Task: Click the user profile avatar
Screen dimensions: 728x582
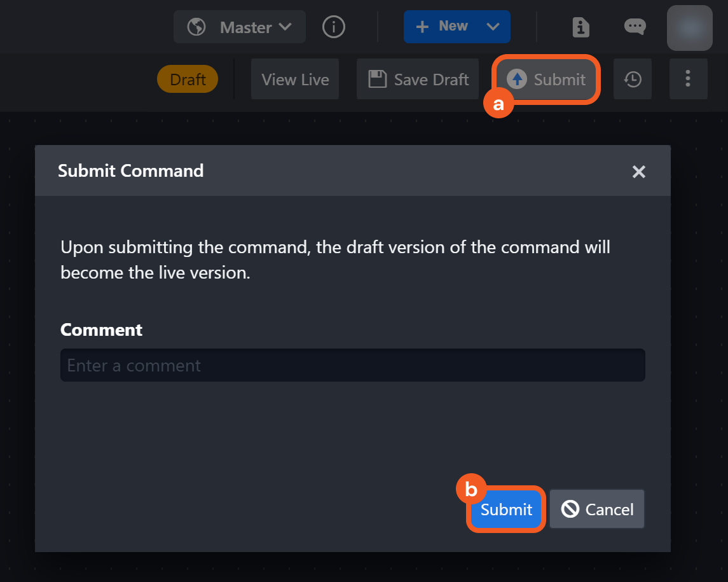Action: pyautogui.click(x=689, y=28)
